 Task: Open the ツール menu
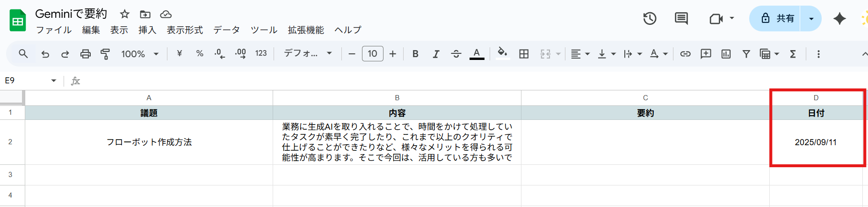(x=264, y=30)
